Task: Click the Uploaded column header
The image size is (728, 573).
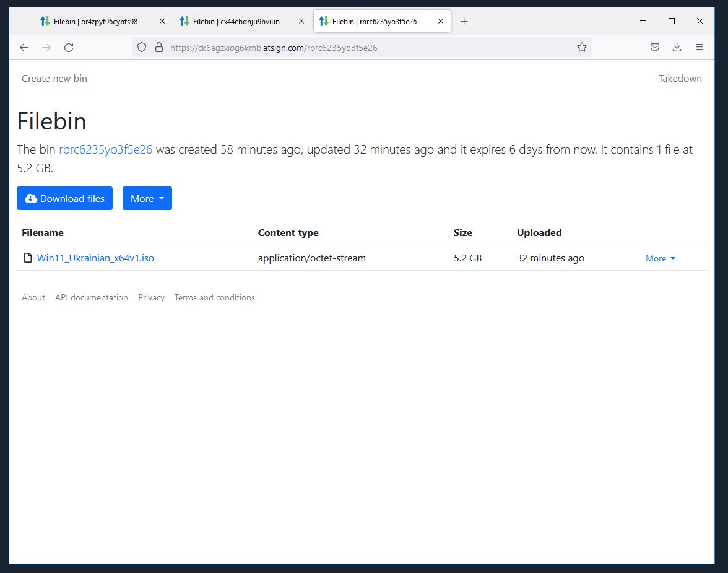Action: pyautogui.click(x=539, y=232)
